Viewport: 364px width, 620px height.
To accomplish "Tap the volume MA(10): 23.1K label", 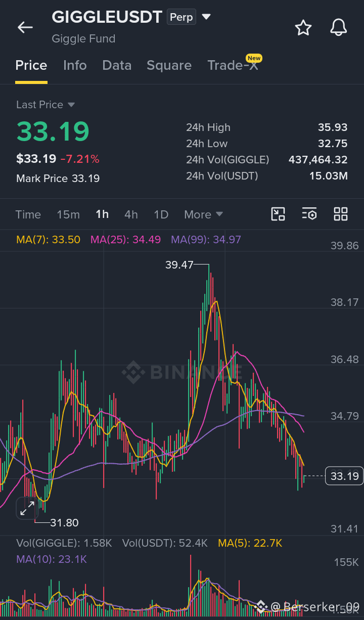I will point(52,559).
